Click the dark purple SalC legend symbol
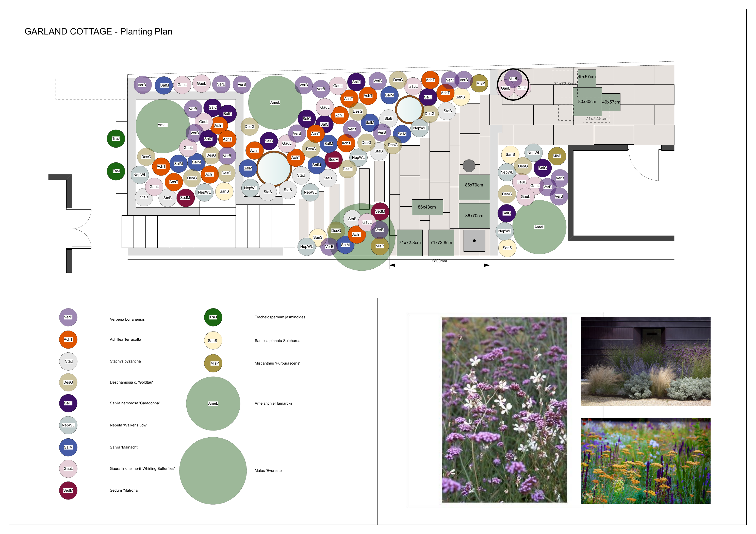 [x=68, y=403]
